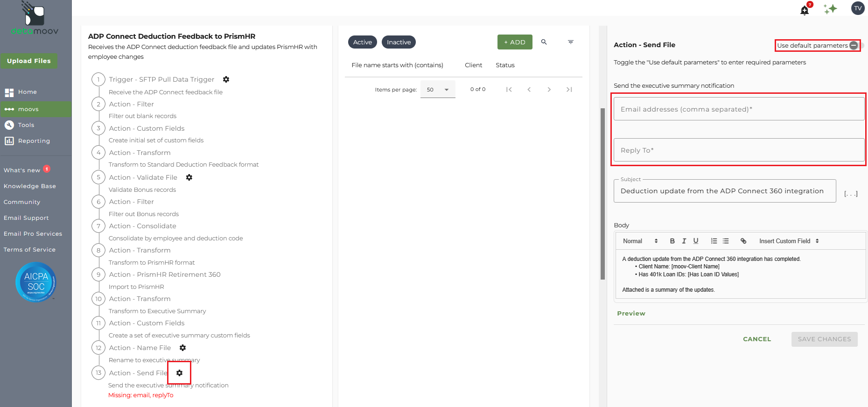
Task: Open Community link in sidebar
Action: (22, 202)
